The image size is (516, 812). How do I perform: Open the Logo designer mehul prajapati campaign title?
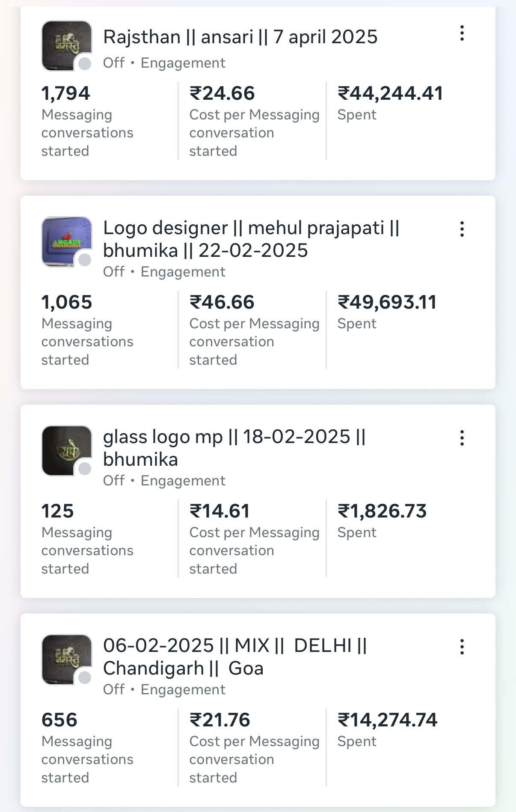251,239
